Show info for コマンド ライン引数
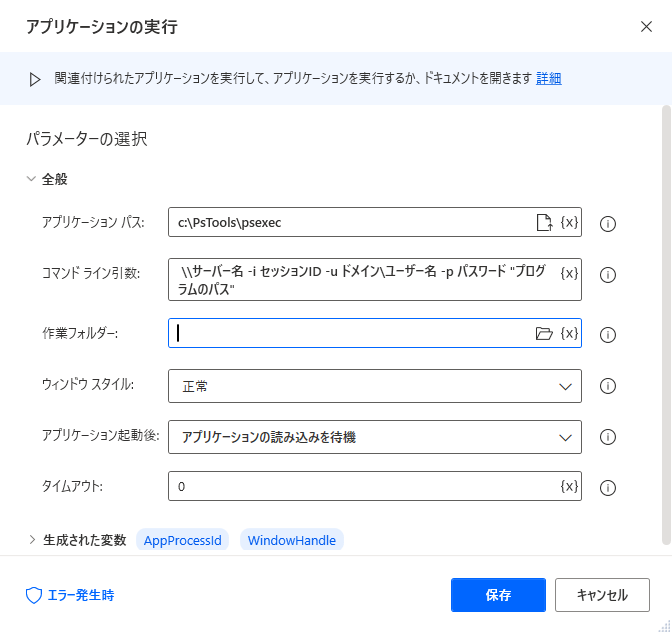The height and width of the screenshot is (634, 672). tap(608, 275)
